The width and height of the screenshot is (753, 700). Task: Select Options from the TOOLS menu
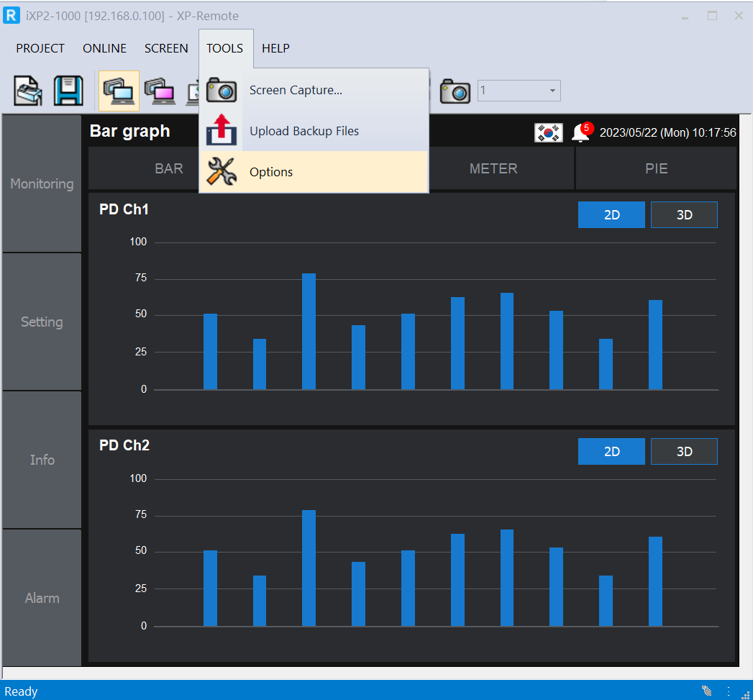271,172
